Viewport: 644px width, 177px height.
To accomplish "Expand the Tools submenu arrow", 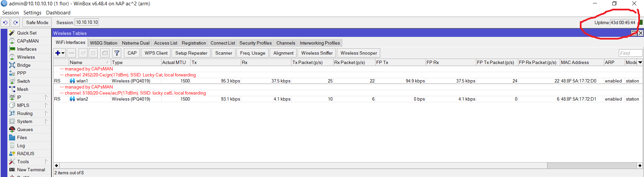I will [47, 162].
